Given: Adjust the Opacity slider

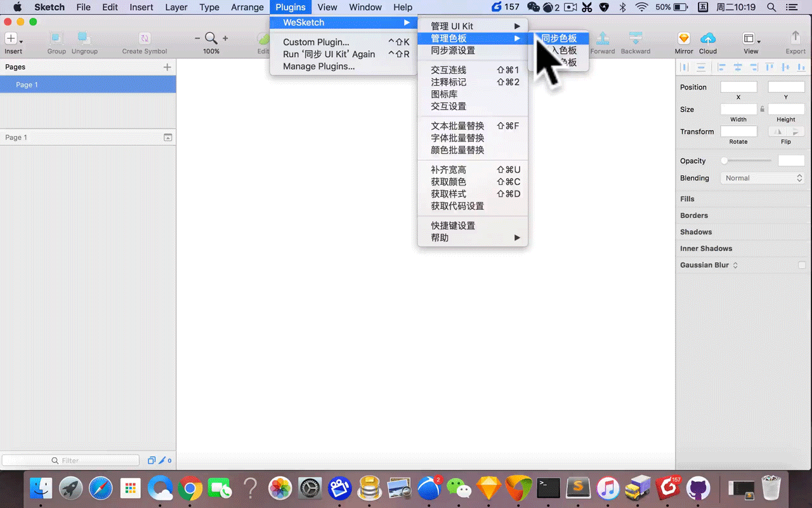Looking at the screenshot, I should pyautogui.click(x=747, y=161).
